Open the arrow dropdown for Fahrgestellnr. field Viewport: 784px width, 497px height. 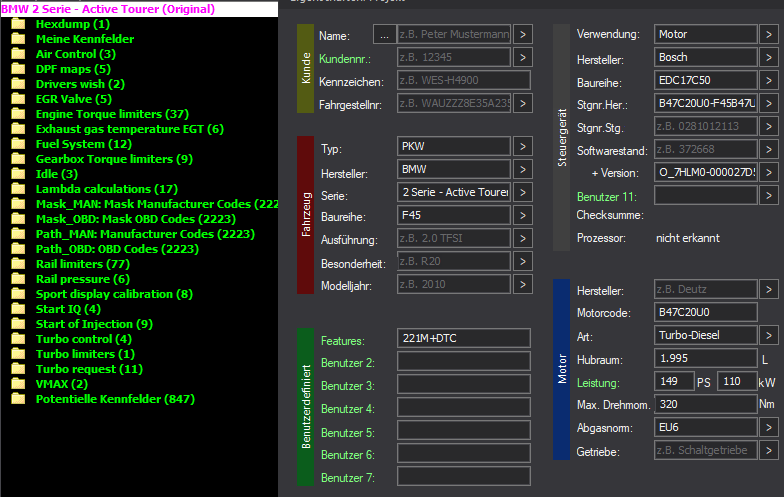pyautogui.click(x=522, y=104)
